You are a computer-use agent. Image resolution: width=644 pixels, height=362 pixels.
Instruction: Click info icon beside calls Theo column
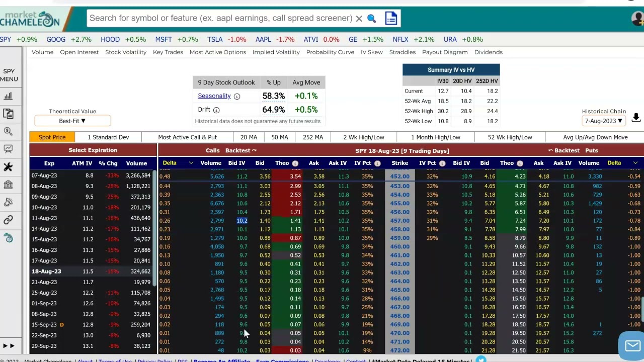click(295, 163)
